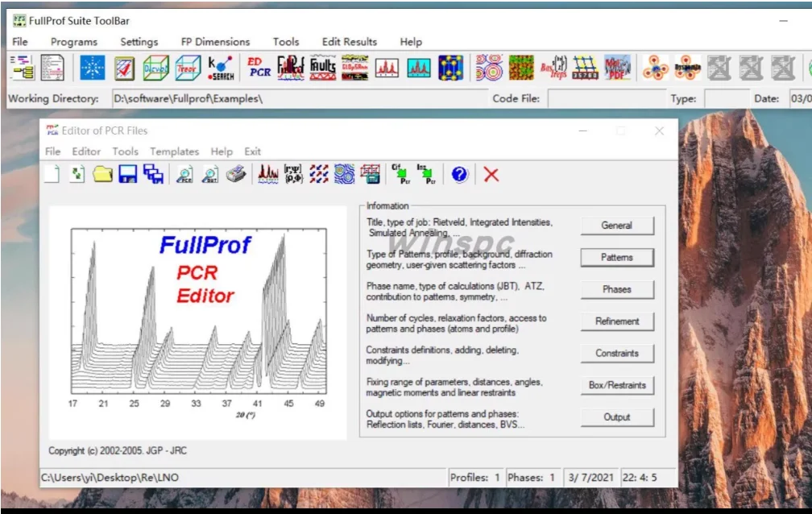
Task: Open the ED PCR editor icon
Action: [259, 68]
